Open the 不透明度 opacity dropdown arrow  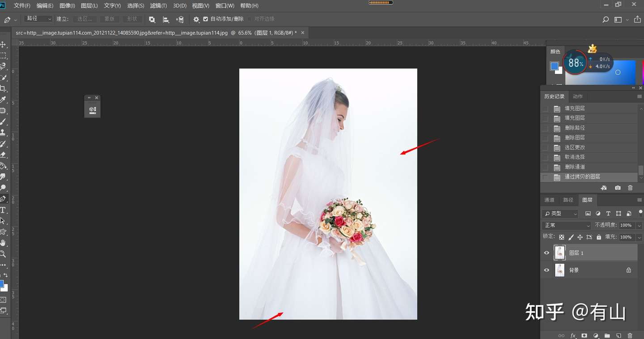(x=638, y=225)
